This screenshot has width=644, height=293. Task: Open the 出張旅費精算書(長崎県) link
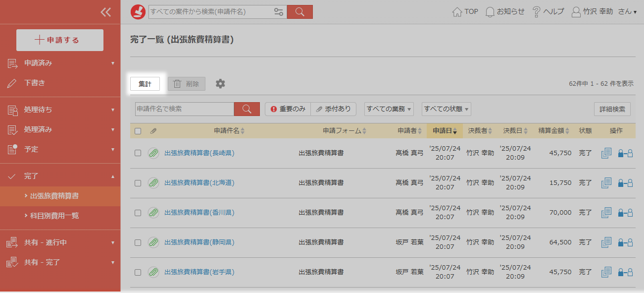199,153
